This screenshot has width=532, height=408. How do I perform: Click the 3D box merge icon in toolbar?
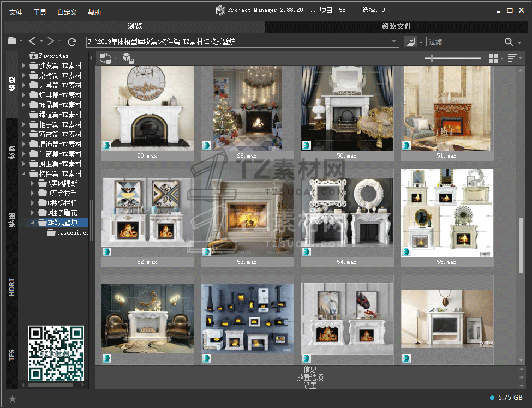(x=127, y=58)
